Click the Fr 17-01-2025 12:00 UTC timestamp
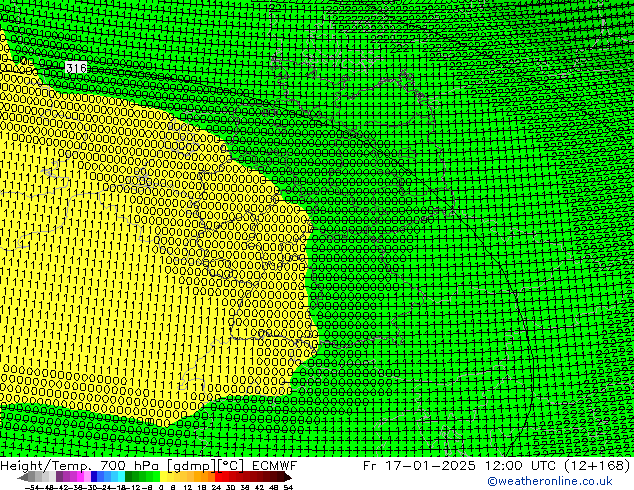 (x=459, y=466)
